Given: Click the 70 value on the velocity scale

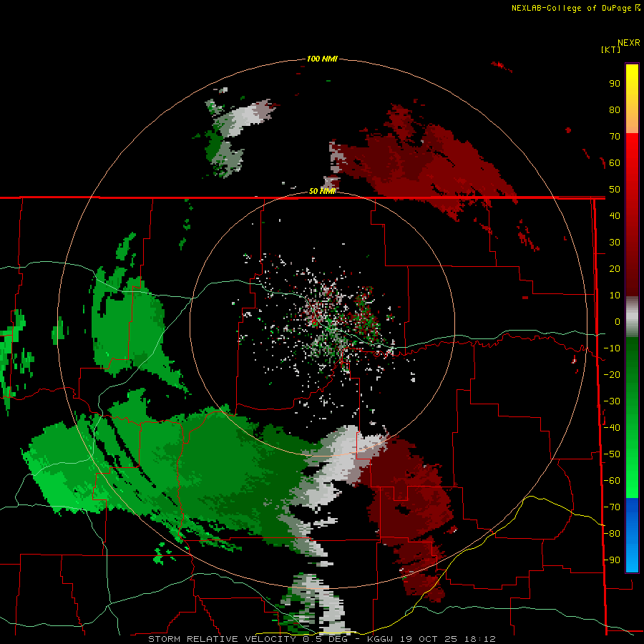Looking at the screenshot, I should click(x=615, y=137).
